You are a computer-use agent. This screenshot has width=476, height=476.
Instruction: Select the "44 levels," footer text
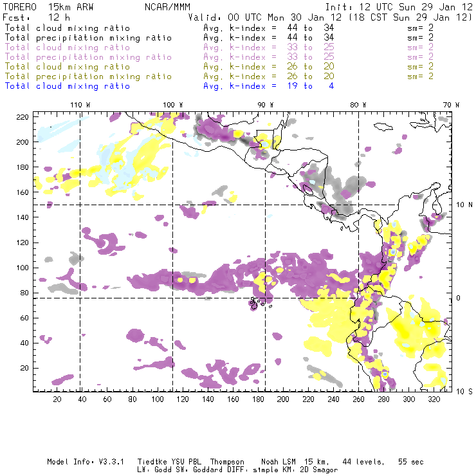(x=363, y=462)
